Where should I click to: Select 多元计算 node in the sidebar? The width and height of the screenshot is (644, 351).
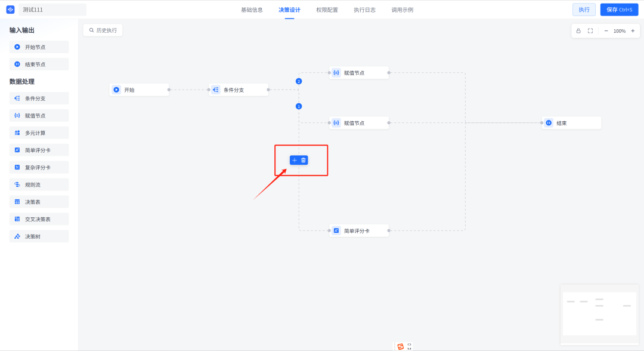[x=39, y=133]
